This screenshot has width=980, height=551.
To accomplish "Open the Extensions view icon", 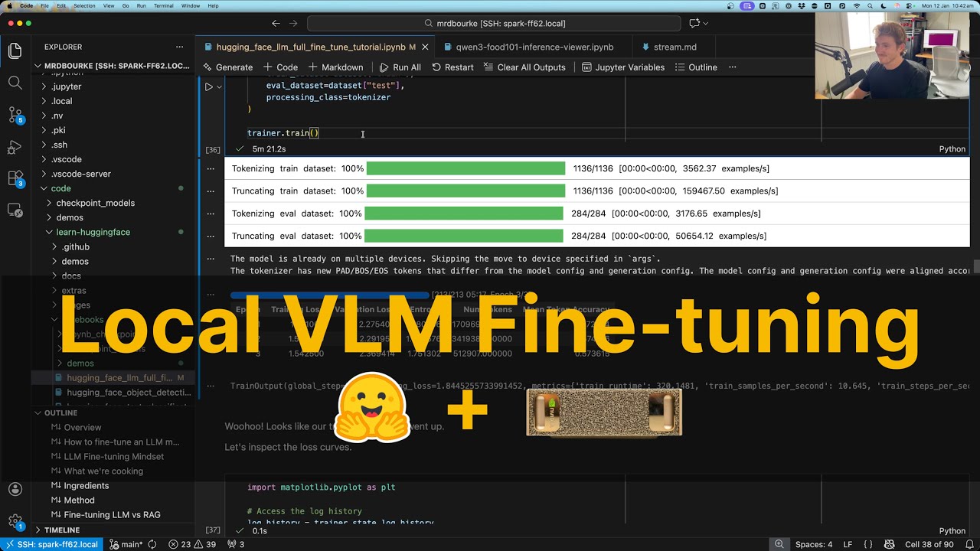I will pyautogui.click(x=15, y=178).
